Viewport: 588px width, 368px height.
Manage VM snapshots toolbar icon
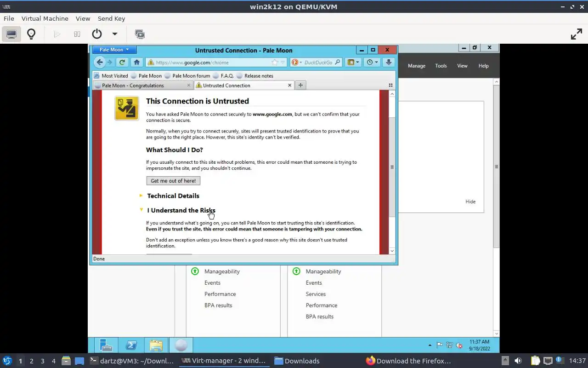pyautogui.click(x=140, y=34)
